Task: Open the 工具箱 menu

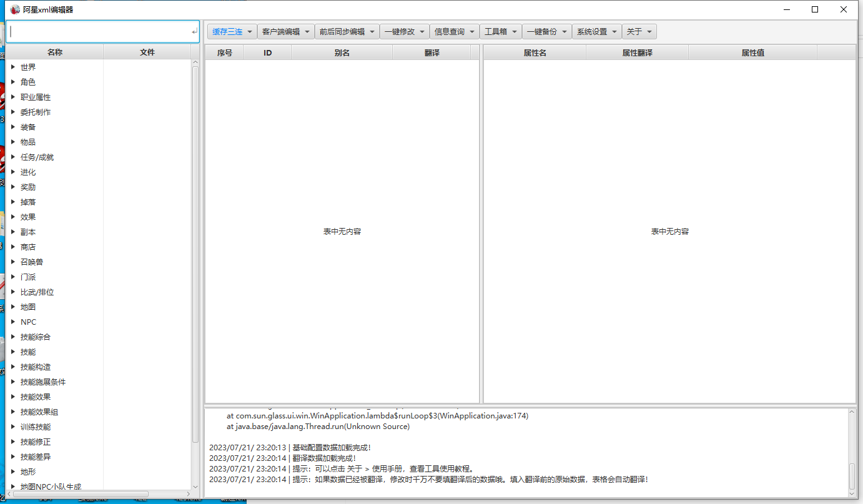Action: pyautogui.click(x=501, y=32)
